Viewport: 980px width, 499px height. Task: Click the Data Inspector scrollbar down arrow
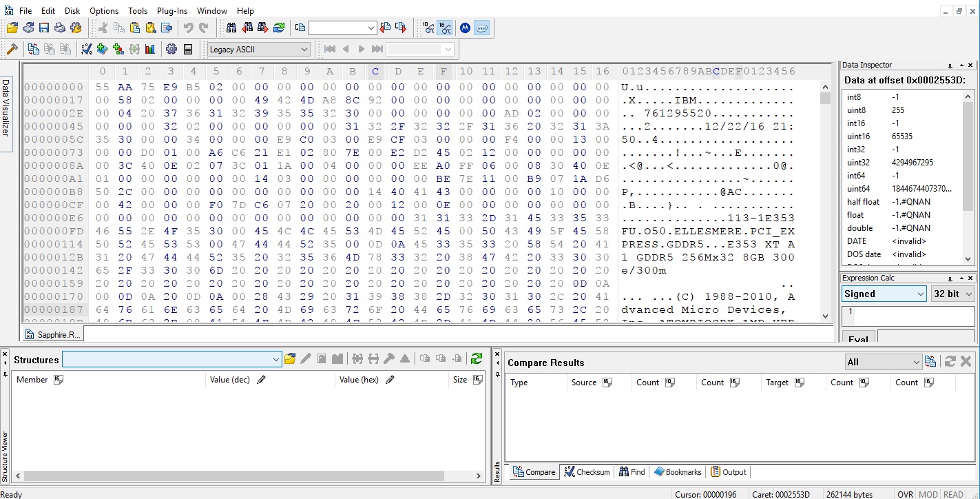point(968,258)
